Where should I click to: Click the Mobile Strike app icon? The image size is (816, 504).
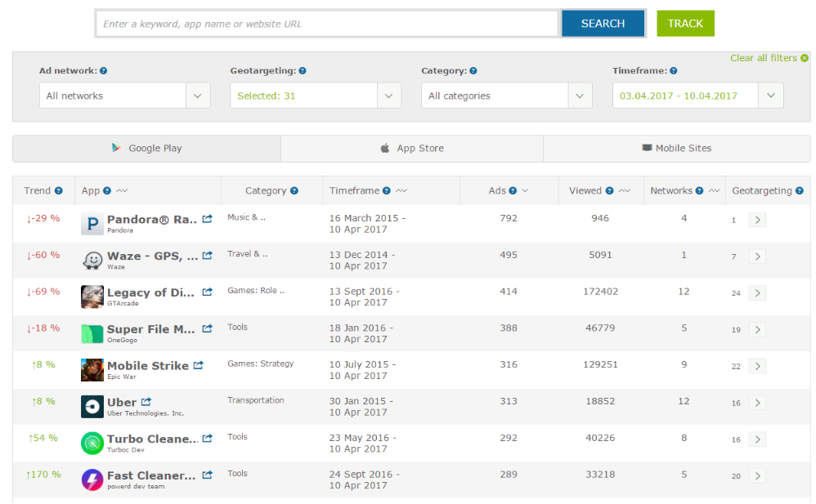tap(92, 370)
